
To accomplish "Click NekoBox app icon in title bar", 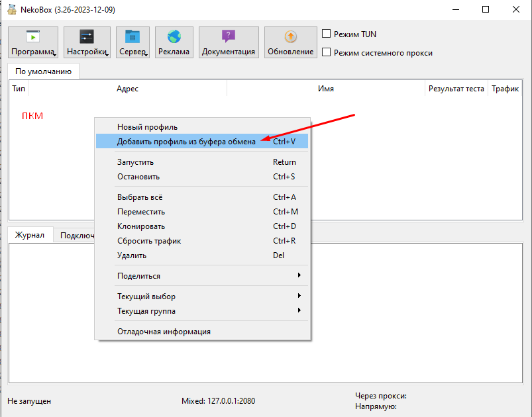I will tap(11, 10).
